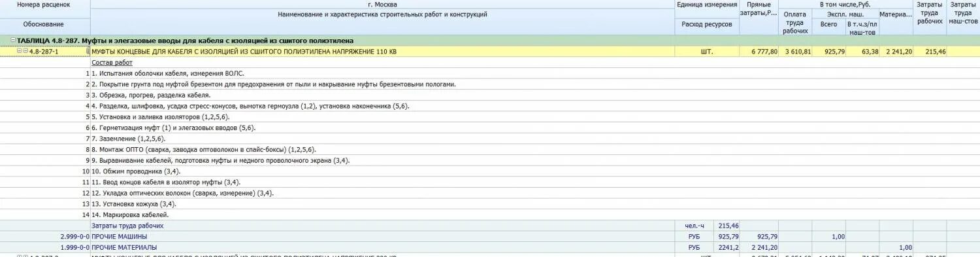The image size is (980, 257).
Task: Select 'МУФТЫ КОНЦЕВЫЕ ... 110 КВ' row name
Action: (244, 51)
